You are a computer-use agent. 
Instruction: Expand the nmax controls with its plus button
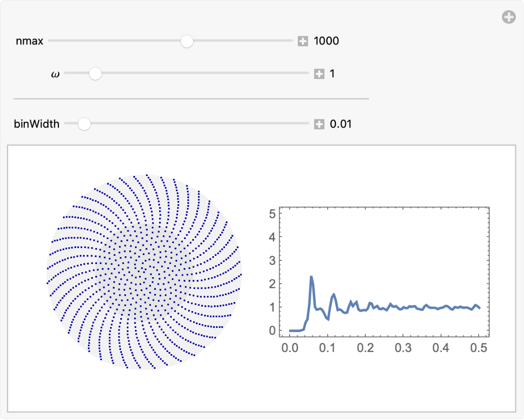pyautogui.click(x=303, y=41)
